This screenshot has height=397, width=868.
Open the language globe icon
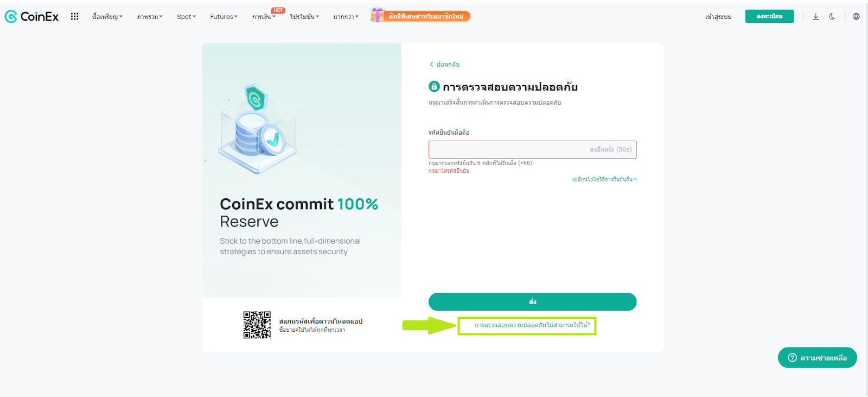[x=856, y=16]
